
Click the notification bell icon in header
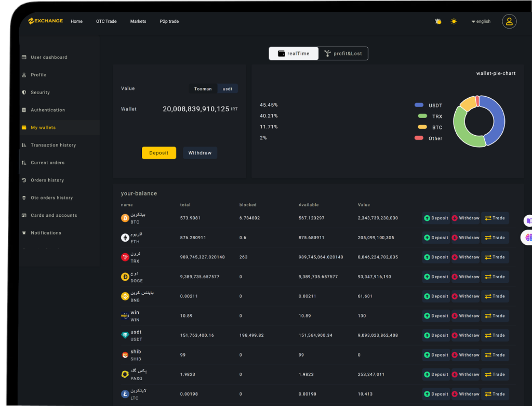coord(438,21)
